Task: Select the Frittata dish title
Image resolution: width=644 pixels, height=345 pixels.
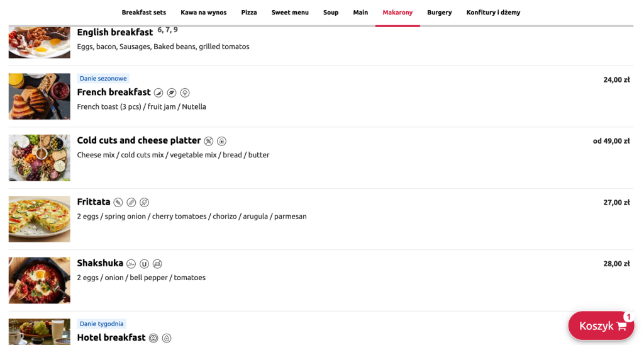Action: tap(94, 202)
